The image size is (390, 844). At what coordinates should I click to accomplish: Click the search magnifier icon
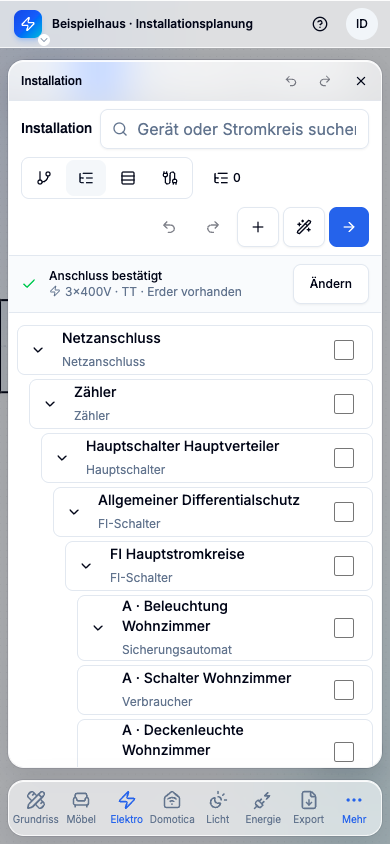(x=120, y=129)
